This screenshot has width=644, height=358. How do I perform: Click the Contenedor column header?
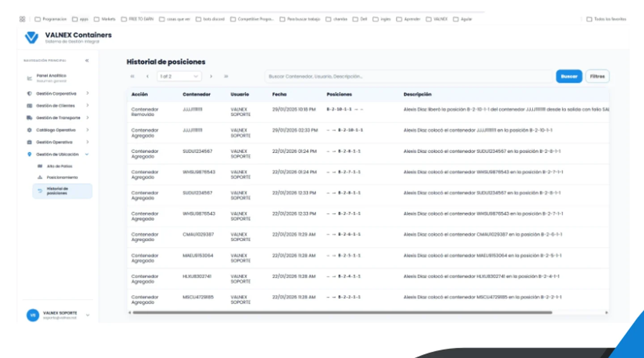(196, 94)
